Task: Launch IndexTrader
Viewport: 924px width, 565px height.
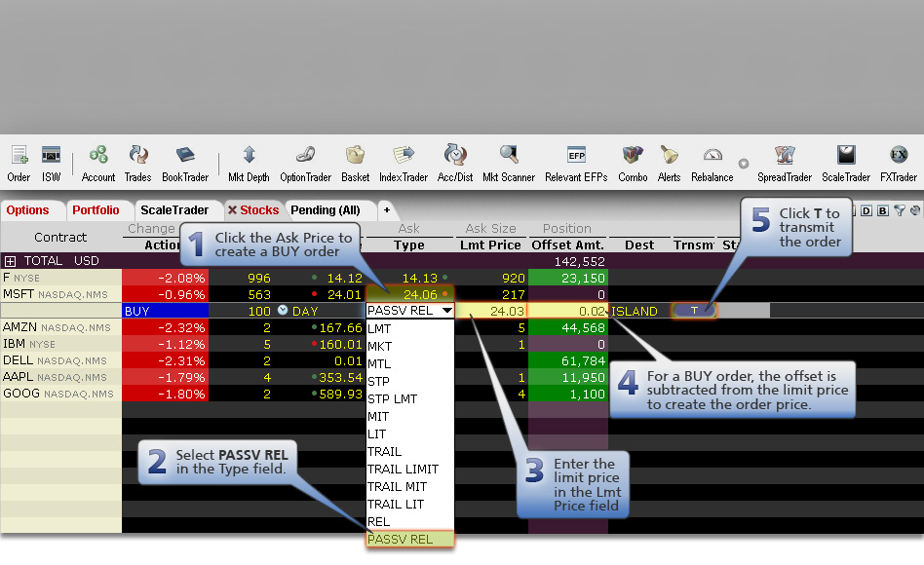Action: point(404,164)
